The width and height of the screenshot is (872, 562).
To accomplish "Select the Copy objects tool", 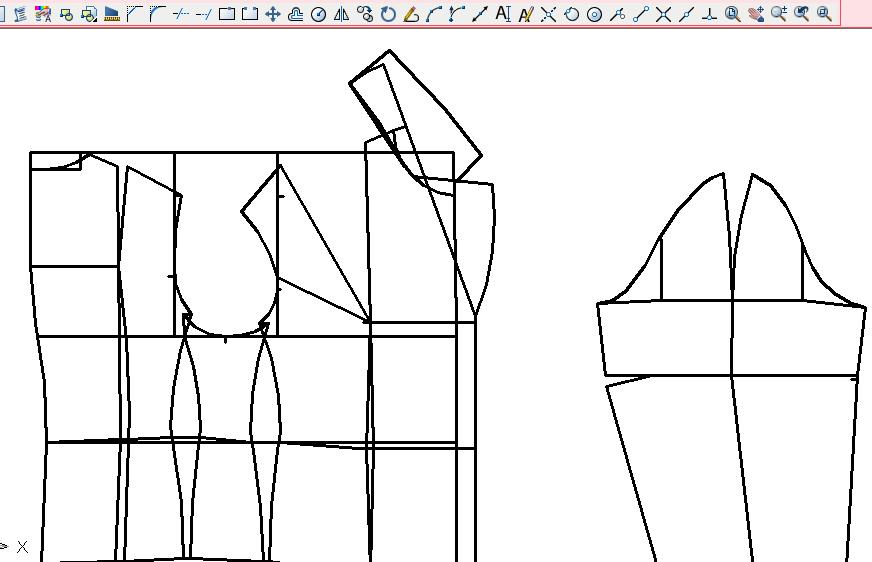I will (365, 14).
